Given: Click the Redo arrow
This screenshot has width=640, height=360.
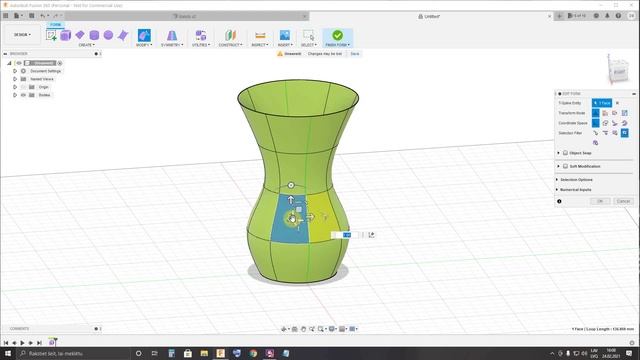Looking at the screenshot, I should [56, 16].
